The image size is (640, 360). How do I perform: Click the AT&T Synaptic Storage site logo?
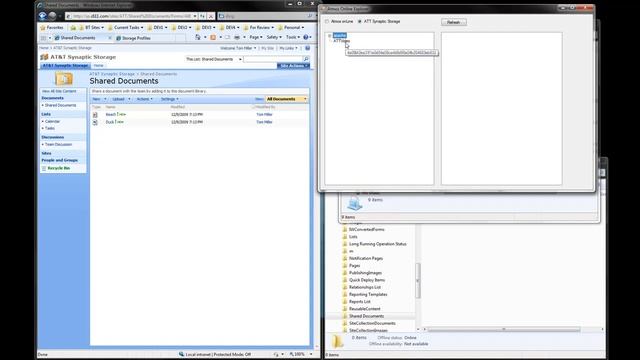point(44,57)
